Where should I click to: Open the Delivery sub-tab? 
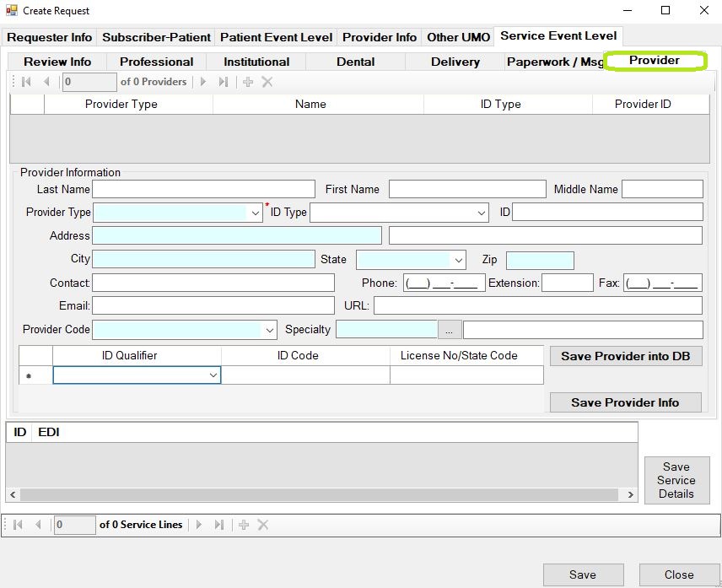tap(455, 62)
